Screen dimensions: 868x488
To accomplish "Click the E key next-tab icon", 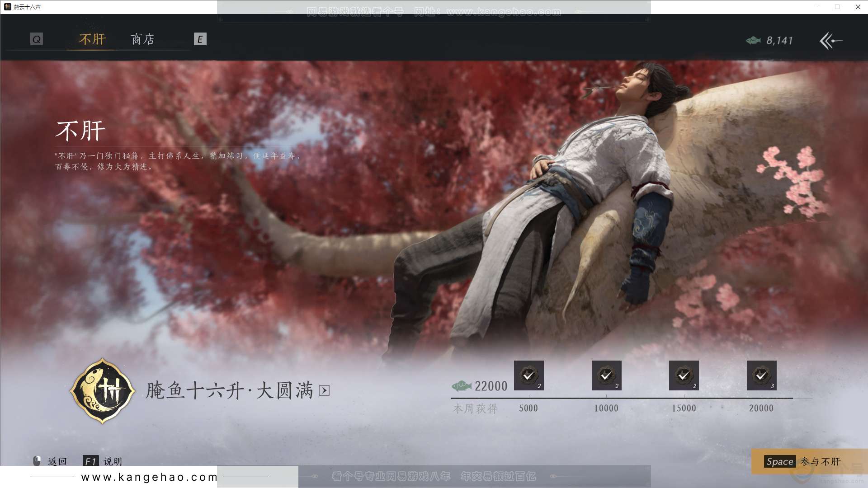I will click(x=200, y=39).
